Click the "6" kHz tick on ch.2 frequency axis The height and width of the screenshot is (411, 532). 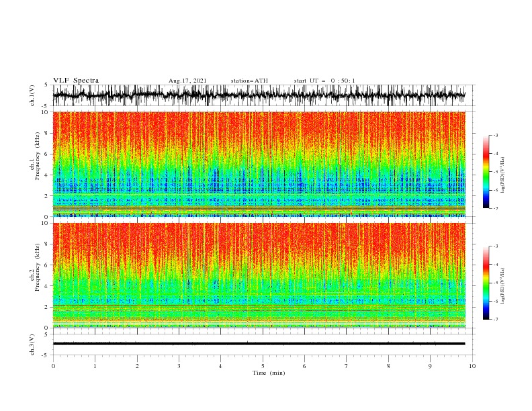48,265
